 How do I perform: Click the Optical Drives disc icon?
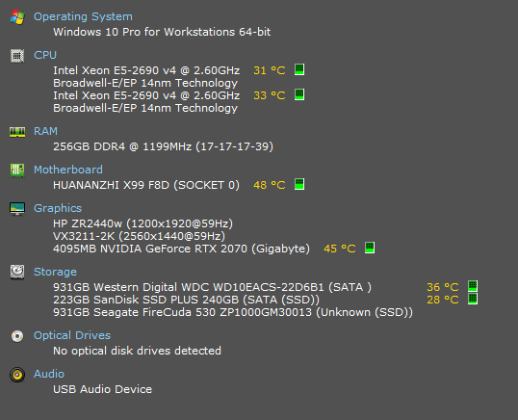[17, 336]
